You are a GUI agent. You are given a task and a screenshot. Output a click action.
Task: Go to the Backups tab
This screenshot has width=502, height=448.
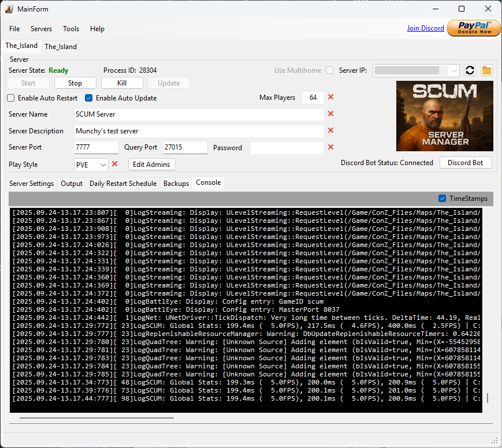coord(176,184)
